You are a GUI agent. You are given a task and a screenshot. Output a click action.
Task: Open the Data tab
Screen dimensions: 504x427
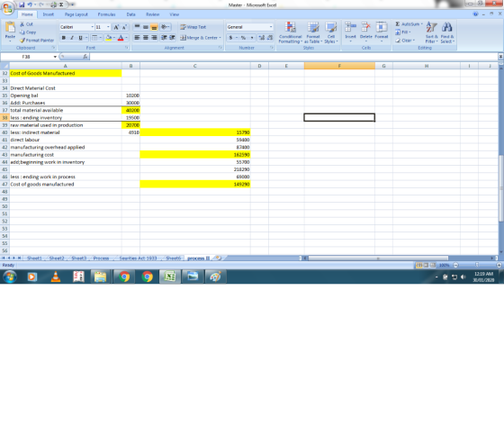130,14
